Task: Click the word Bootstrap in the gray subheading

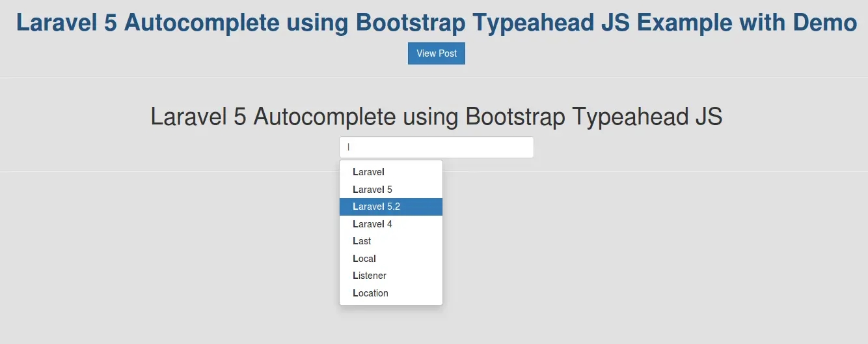Action: (515, 117)
